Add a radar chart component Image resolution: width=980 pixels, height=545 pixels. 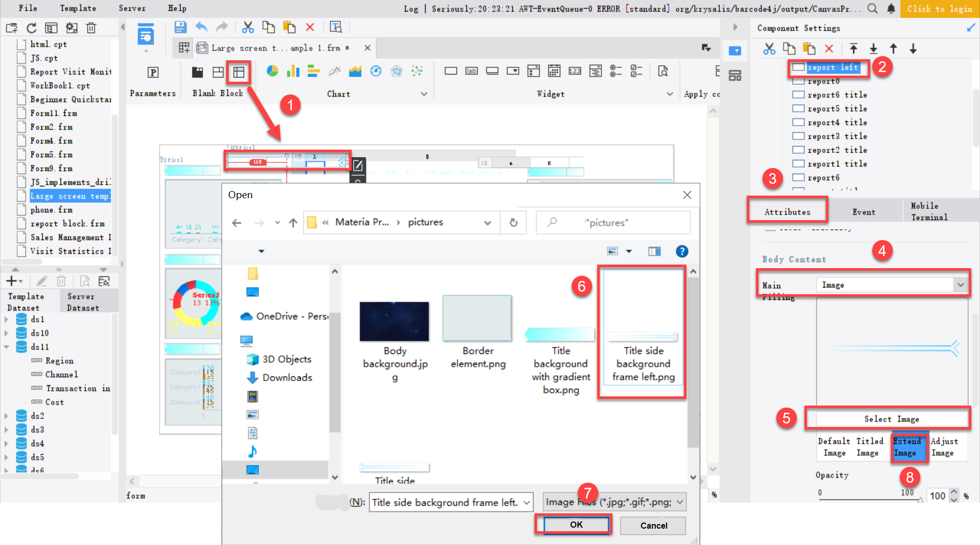click(x=397, y=71)
